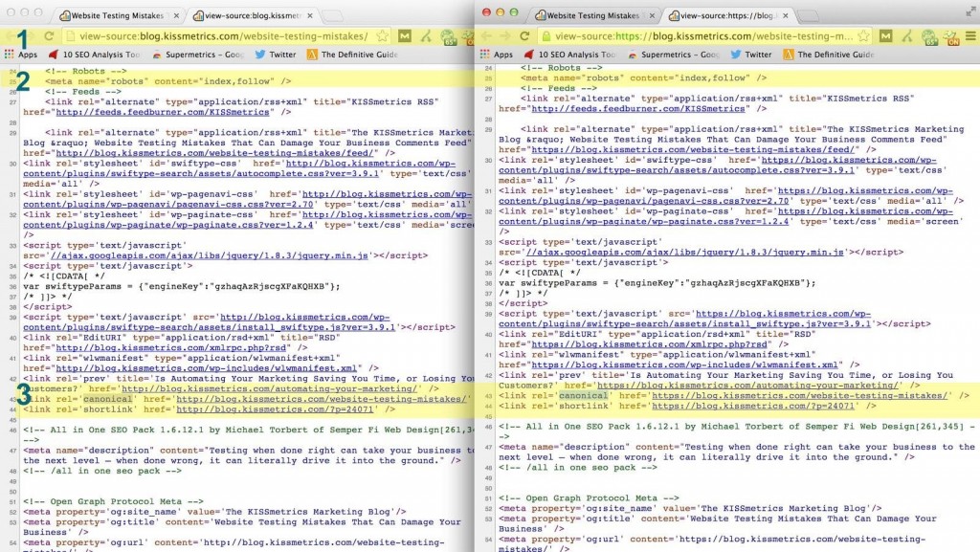980x552 pixels.
Task: Open a new tab in the right window
Action: coord(808,15)
